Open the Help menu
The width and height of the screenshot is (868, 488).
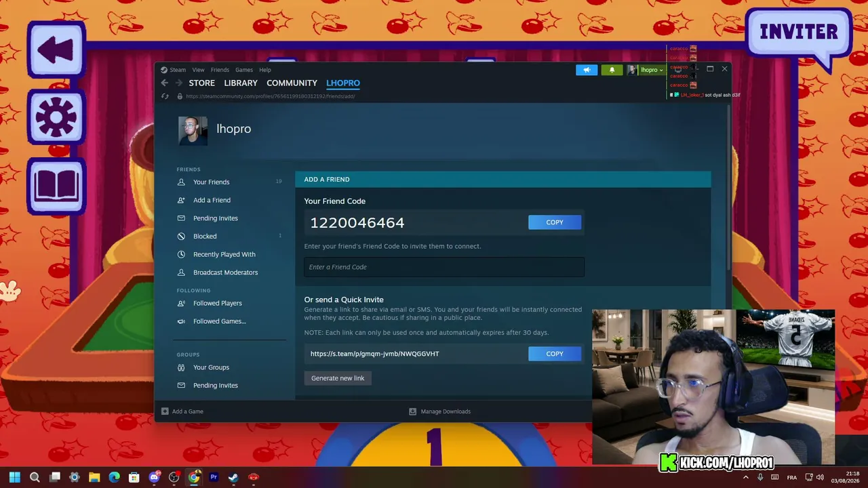(x=265, y=70)
